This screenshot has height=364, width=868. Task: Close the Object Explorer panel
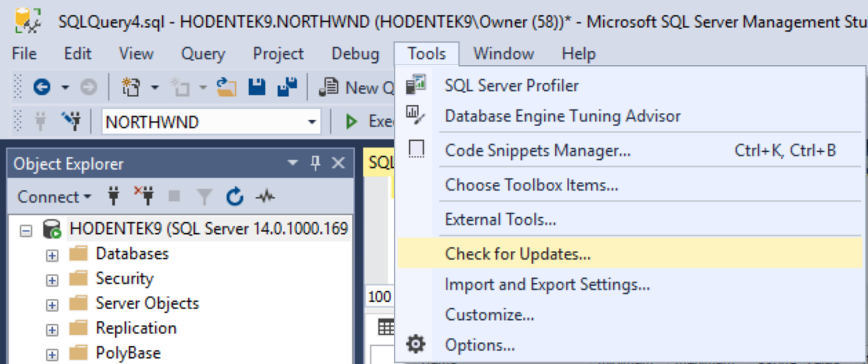click(338, 163)
